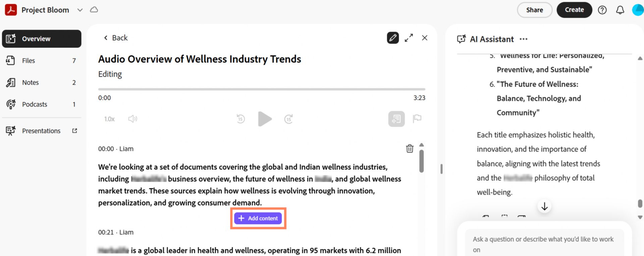644x256 pixels.
Task: Open the 1.0x playback speed menu
Action: (x=109, y=119)
